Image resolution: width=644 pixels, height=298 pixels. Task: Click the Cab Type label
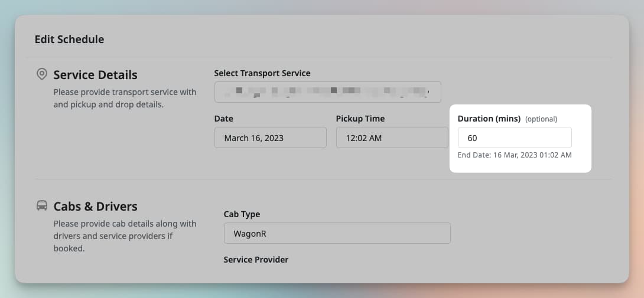coord(242,214)
